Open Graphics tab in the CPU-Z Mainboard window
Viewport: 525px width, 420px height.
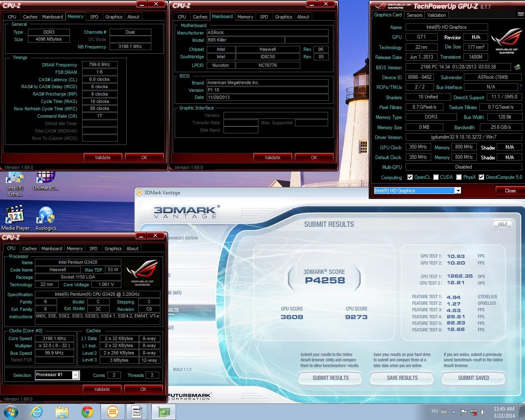point(284,17)
